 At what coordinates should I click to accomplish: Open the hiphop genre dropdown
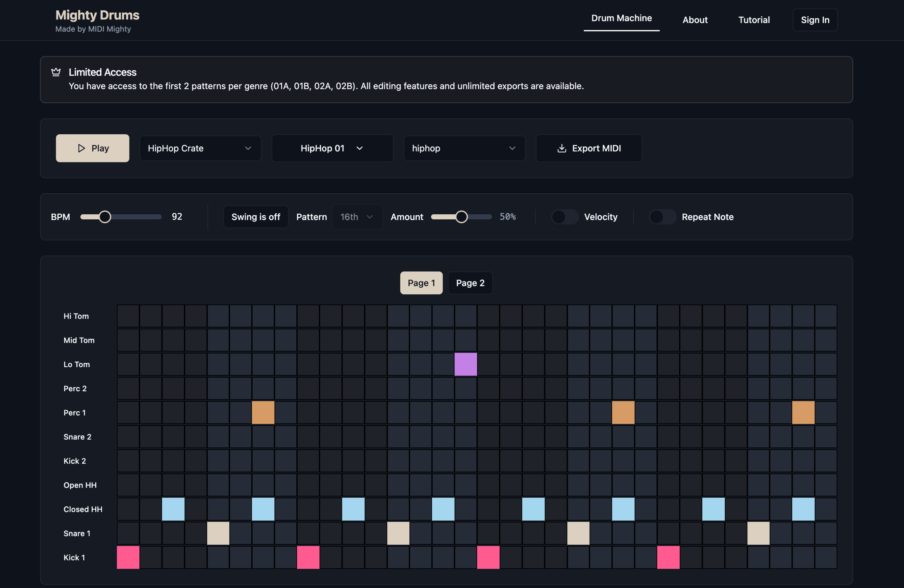(464, 148)
